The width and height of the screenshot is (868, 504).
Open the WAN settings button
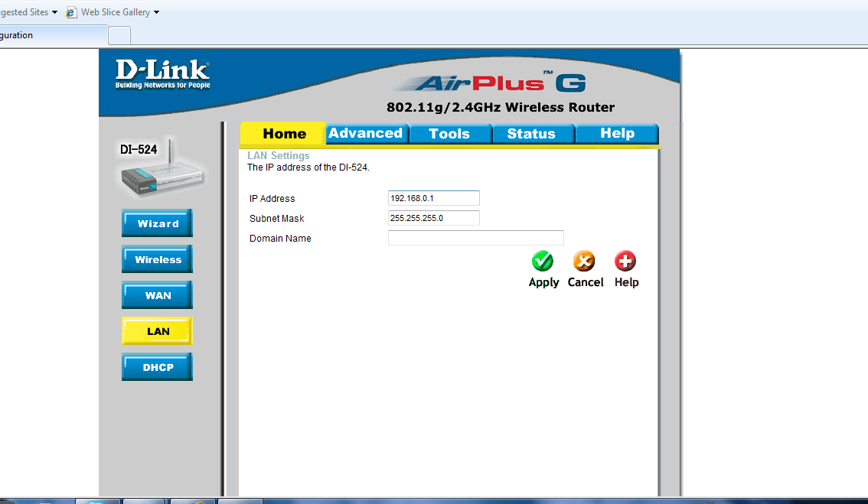(157, 295)
